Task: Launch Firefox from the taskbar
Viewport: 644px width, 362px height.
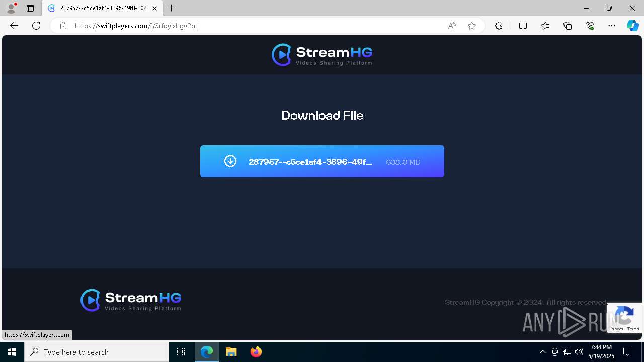Action: pos(256,352)
